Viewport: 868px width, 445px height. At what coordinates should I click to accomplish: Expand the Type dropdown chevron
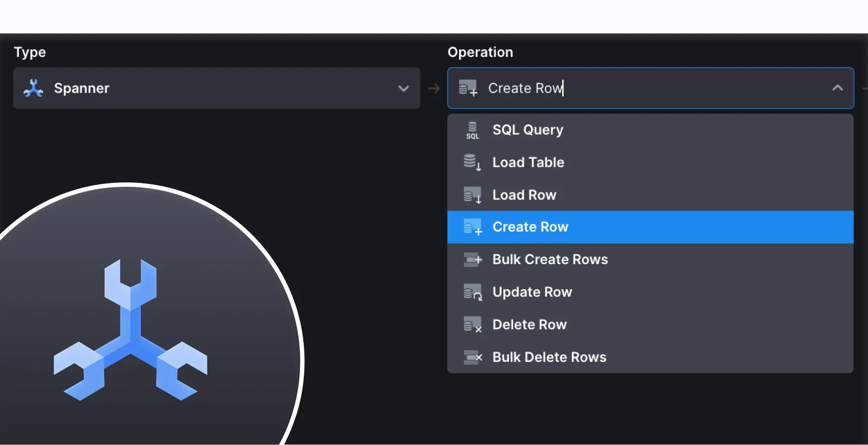[x=404, y=88]
